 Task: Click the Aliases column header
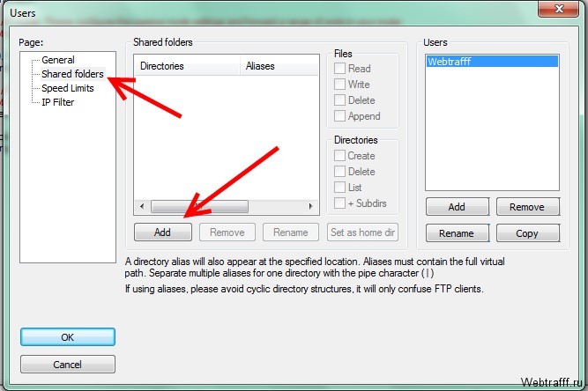point(279,66)
